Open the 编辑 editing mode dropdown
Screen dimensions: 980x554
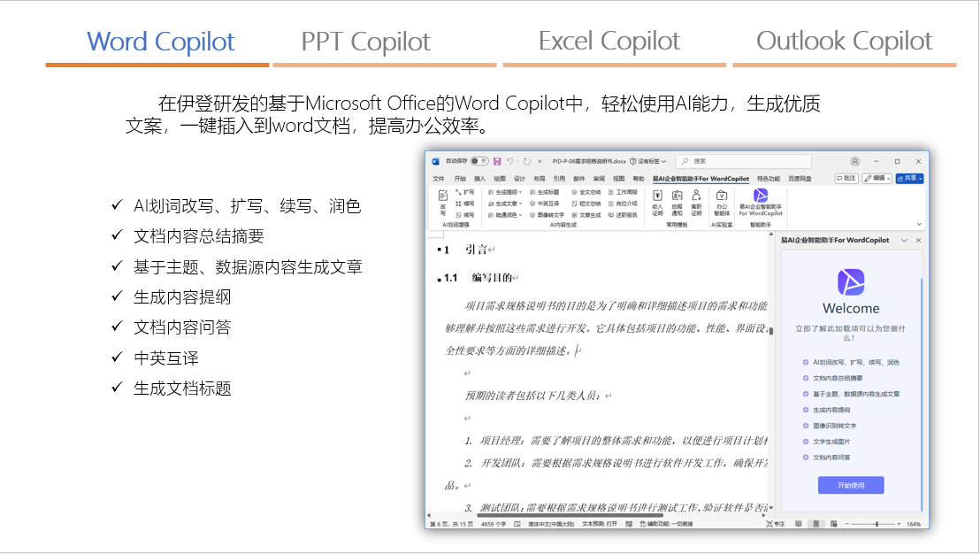click(877, 178)
